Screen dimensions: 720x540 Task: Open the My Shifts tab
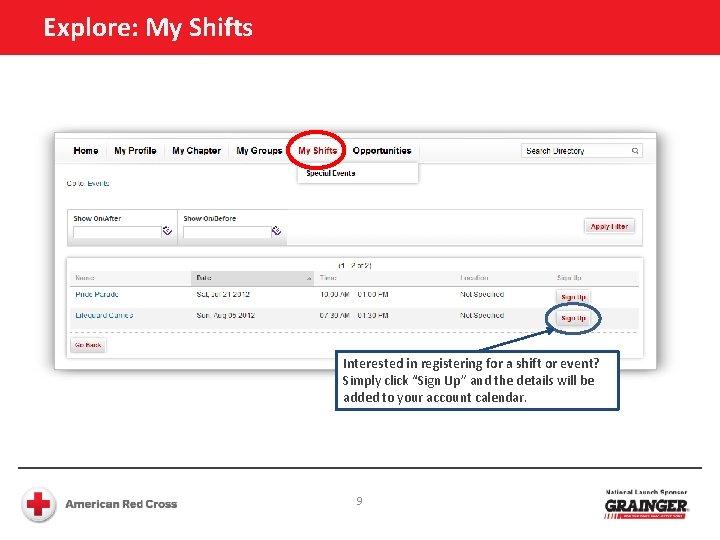point(317,151)
